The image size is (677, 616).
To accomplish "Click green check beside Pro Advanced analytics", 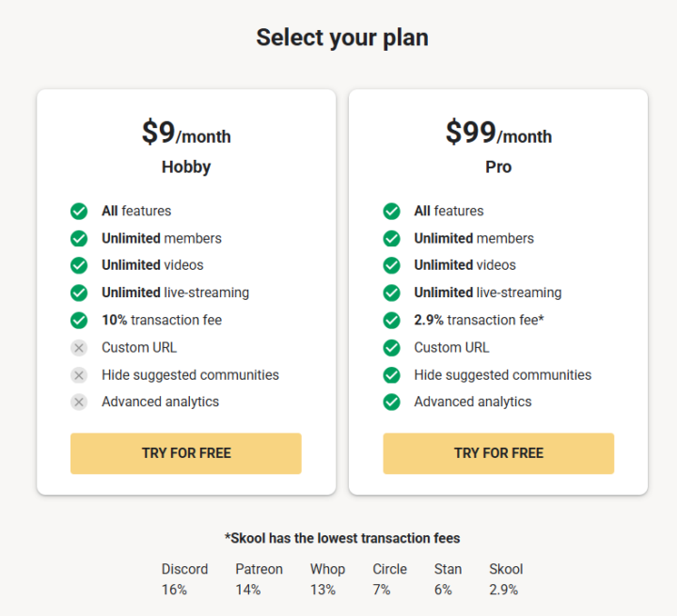I will [x=392, y=403].
